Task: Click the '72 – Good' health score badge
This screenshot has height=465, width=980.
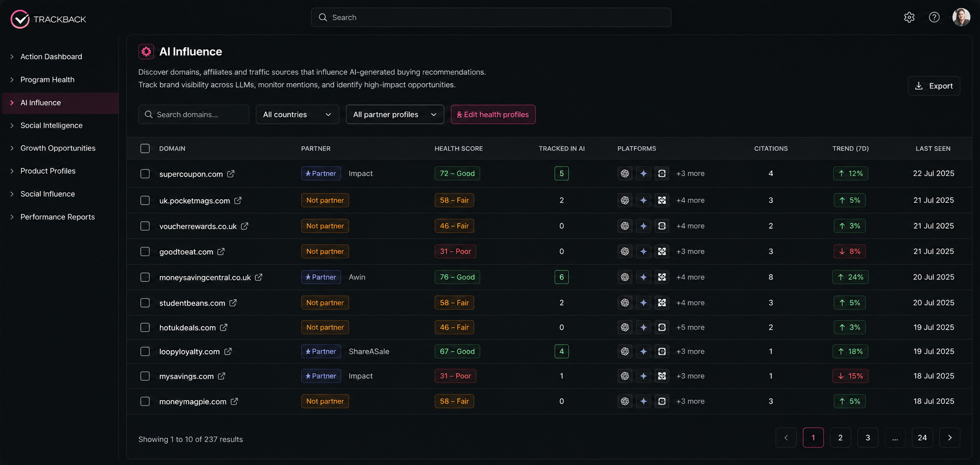Action: click(x=457, y=173)
